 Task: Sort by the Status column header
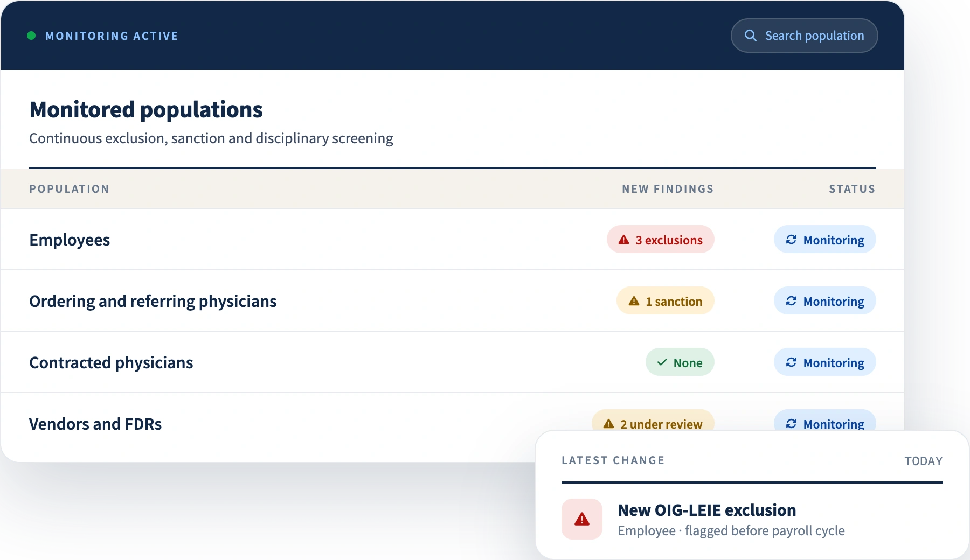[852, 189]
